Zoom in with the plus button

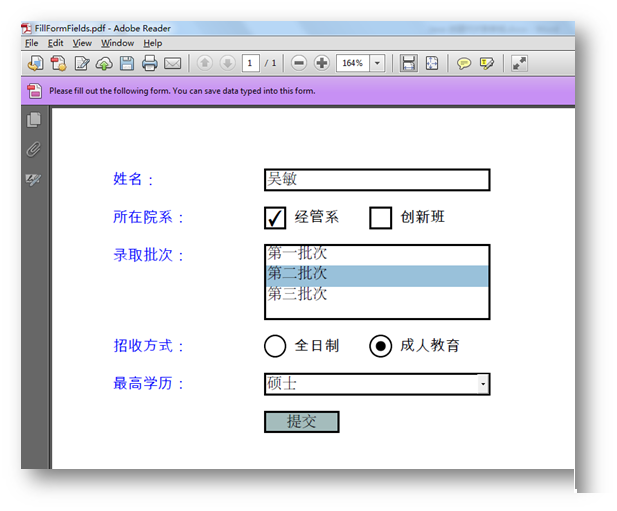[x=322, y=63]
